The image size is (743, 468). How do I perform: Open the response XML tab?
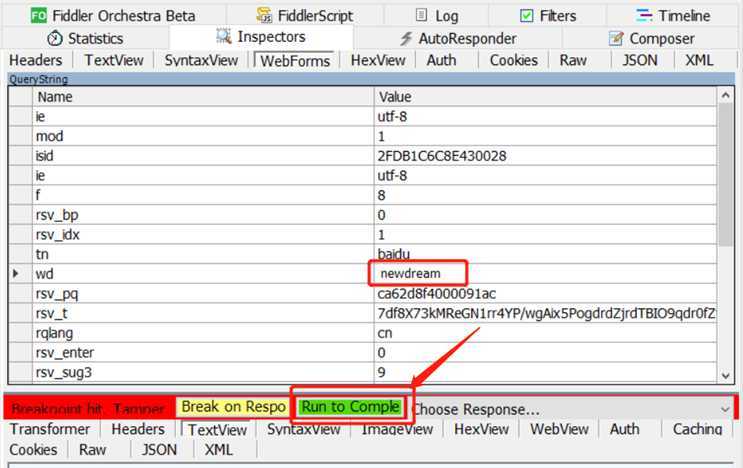pos(218,450)
